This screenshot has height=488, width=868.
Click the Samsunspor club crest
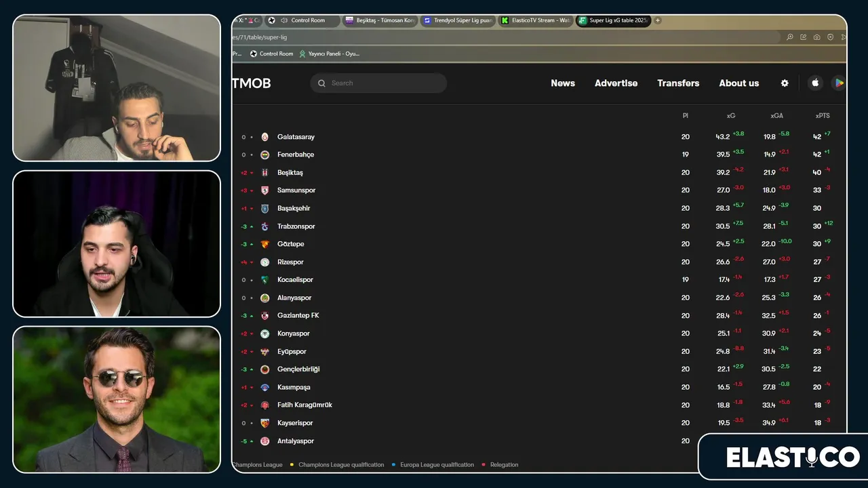[x=265, y=190]
